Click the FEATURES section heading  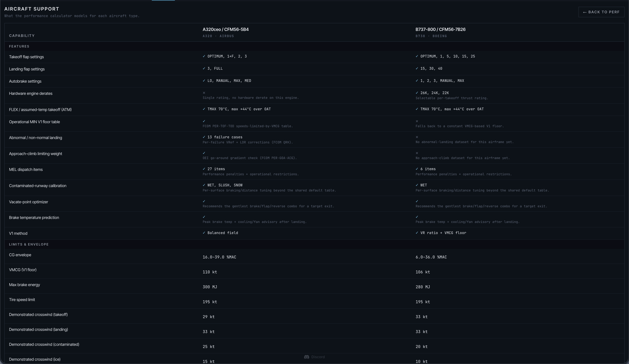tap(19, 46)
